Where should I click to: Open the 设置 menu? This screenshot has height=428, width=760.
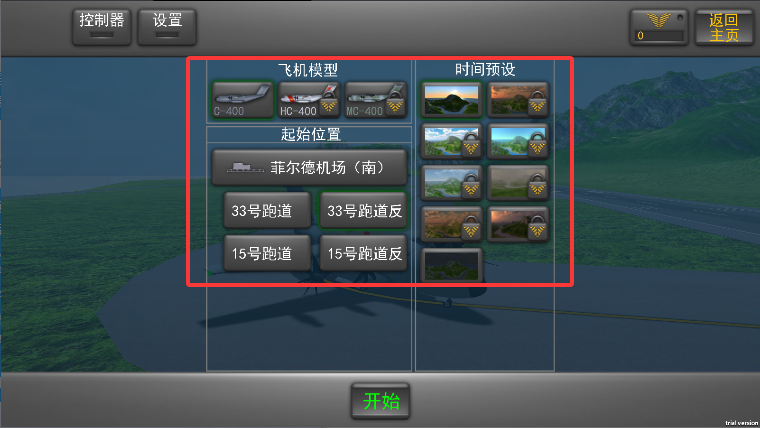point(167,27)
